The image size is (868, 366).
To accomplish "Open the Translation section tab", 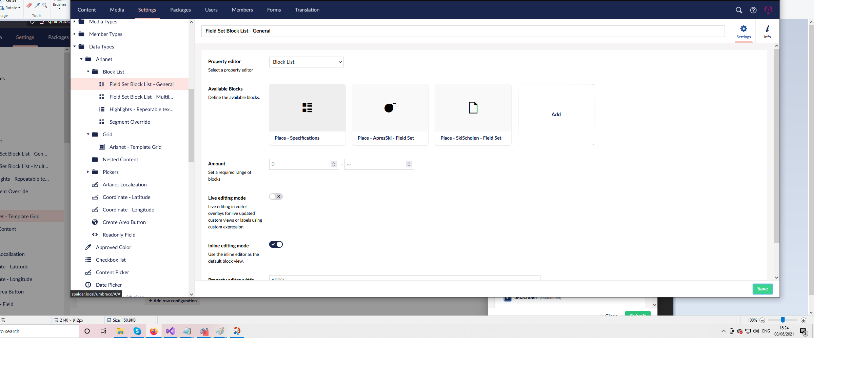I will [x=307, y=10].
